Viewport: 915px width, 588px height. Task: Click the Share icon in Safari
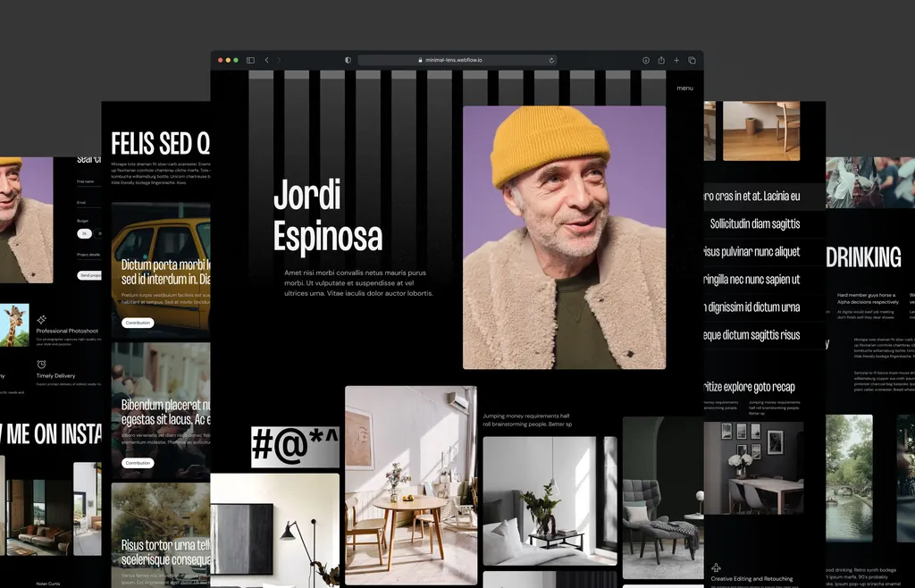tap(661, 60)
